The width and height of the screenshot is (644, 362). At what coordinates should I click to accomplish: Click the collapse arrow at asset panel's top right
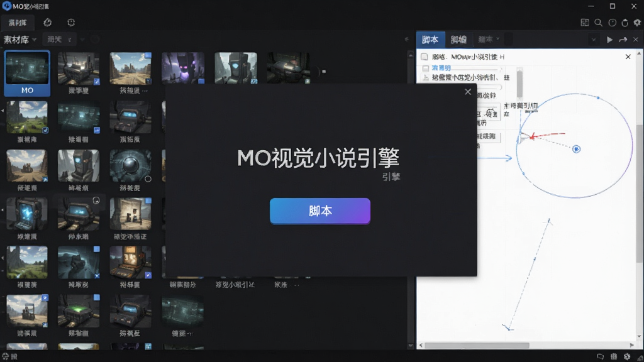(407, 40)
